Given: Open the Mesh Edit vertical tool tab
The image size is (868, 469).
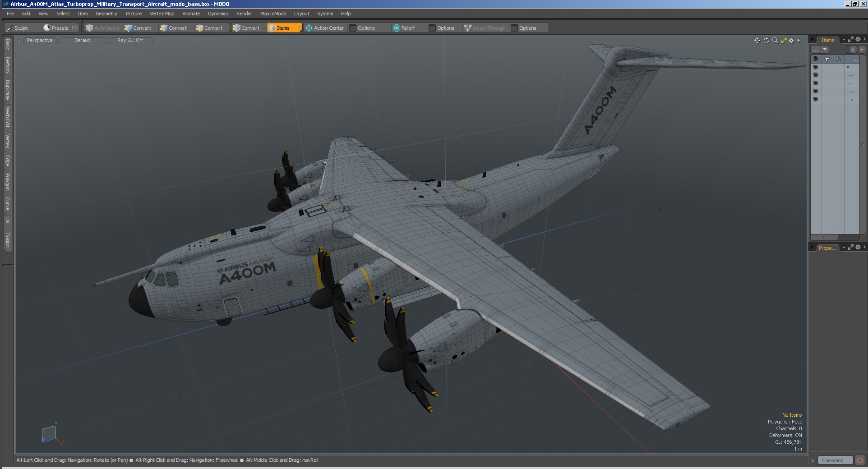Looking at the screenshot, I should click(7, 117).
